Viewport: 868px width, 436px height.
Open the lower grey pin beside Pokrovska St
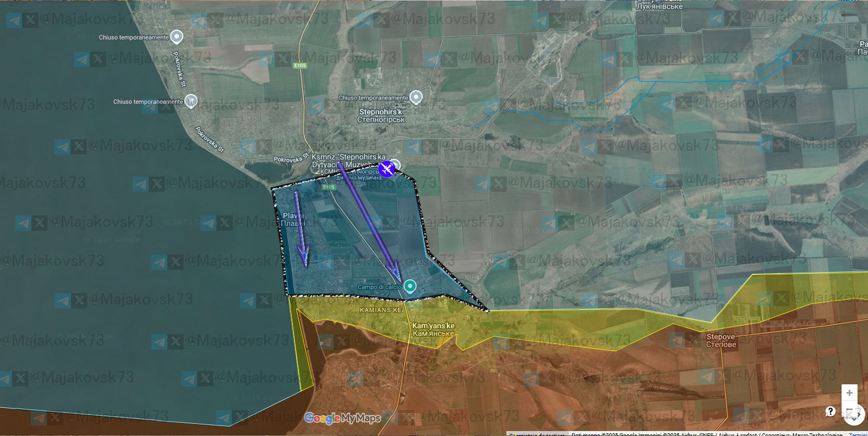(190, 101)
